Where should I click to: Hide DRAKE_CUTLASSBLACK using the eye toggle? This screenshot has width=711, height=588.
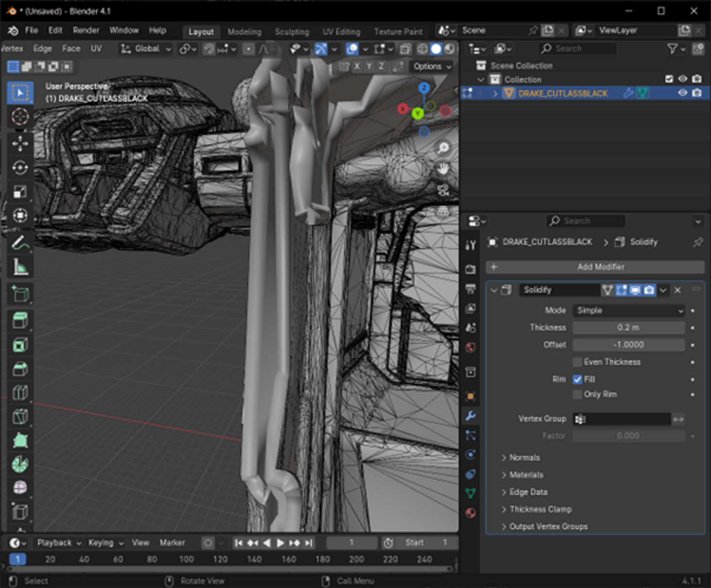point(682,93)
